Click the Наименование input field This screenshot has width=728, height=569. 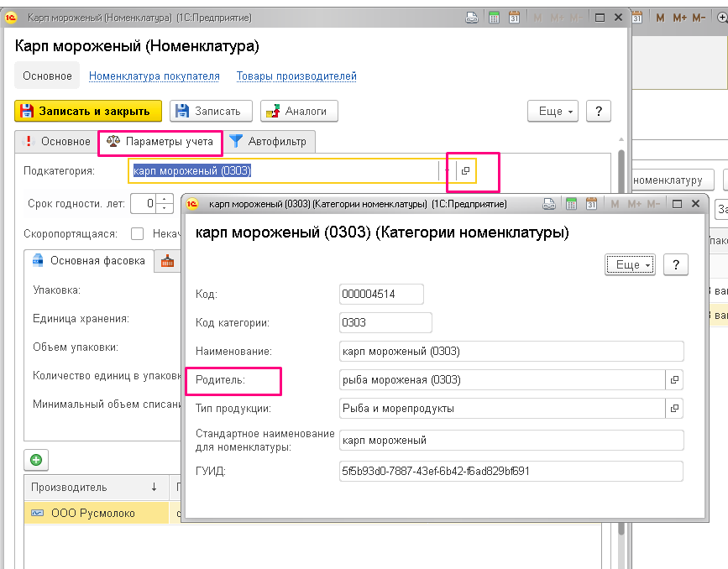(511, 352)
